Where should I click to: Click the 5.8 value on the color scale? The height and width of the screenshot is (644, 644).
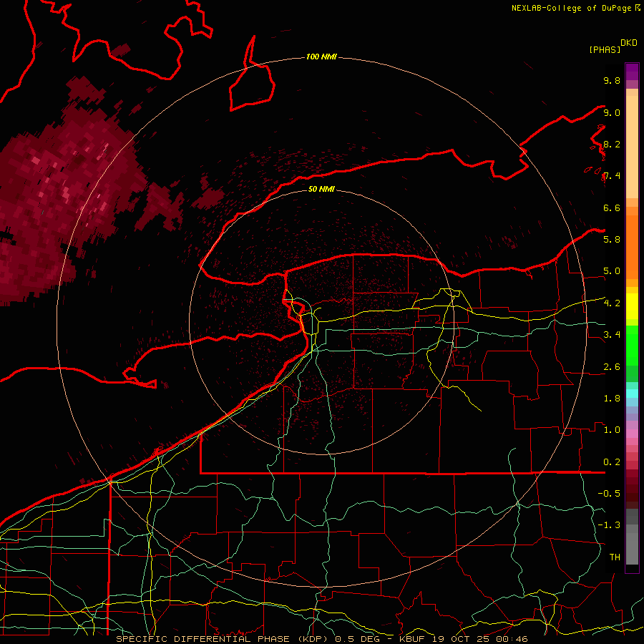pyautogui.click(x=612, y=239)
